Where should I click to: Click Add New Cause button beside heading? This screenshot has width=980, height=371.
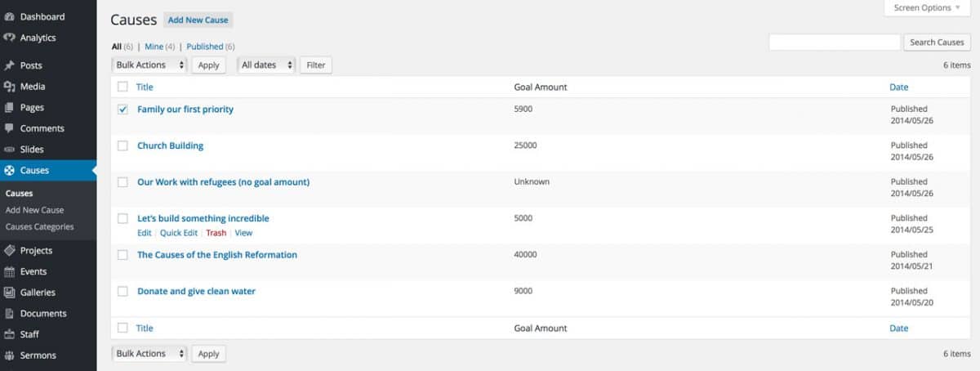click(x=198, y=20)
